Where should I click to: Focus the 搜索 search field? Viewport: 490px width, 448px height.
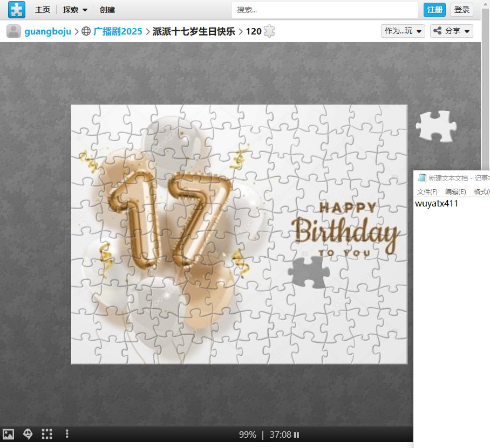tap(324, 10)
